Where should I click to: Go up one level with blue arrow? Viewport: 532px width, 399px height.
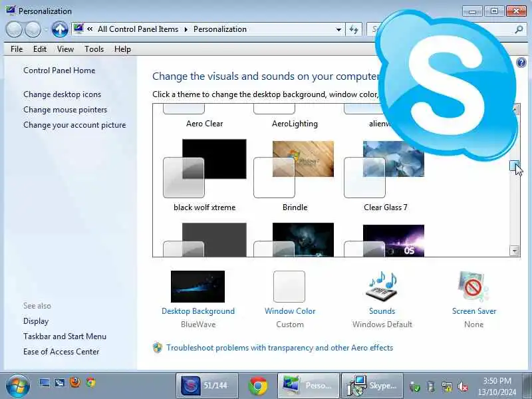pos(60,29)
